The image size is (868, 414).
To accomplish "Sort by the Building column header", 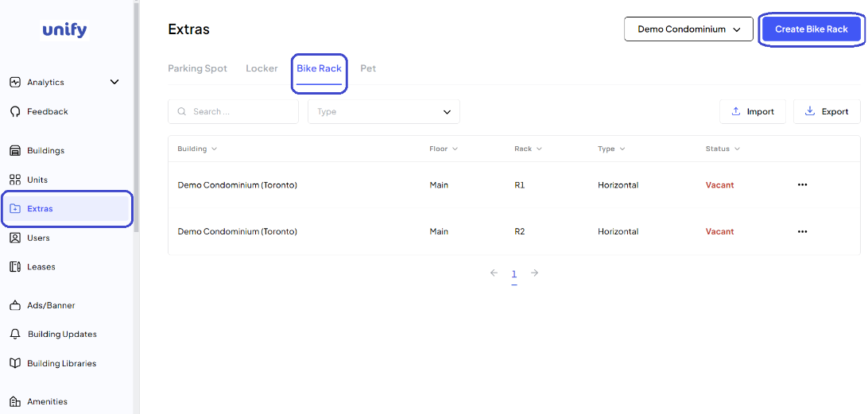I will coord(197,149).
